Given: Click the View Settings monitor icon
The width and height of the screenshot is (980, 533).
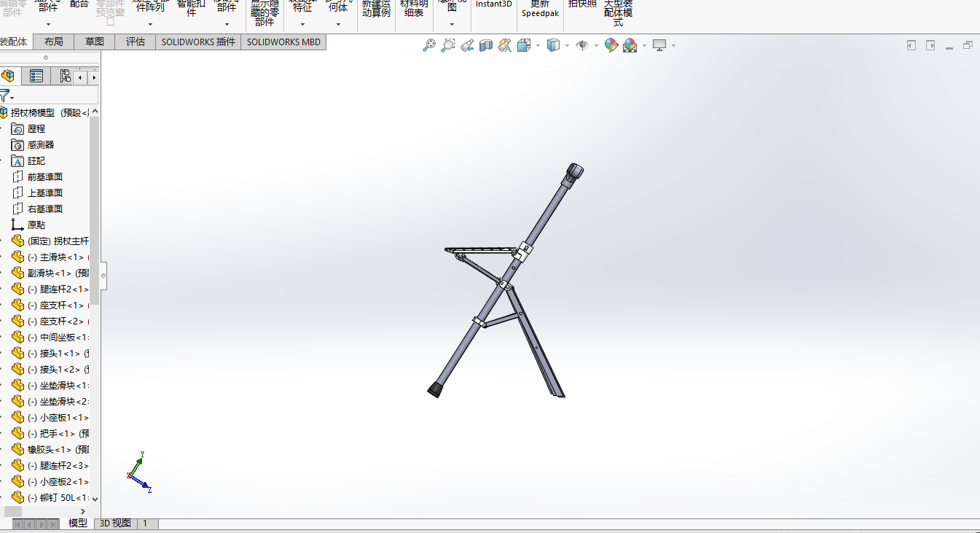Looking at the screenshot, I should point(659,45).
